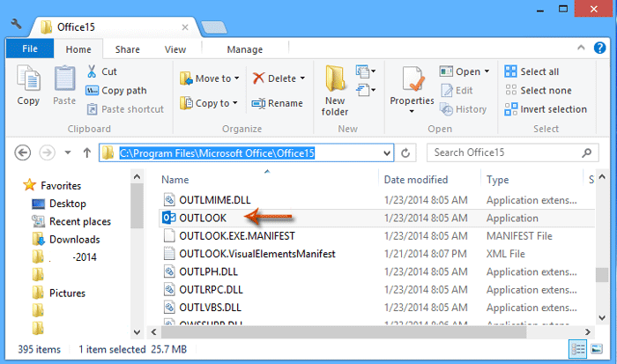The width and height of the screenshot is (617, 364).
Task: Expand the address bar history dropdown
Action: point(385,152)
